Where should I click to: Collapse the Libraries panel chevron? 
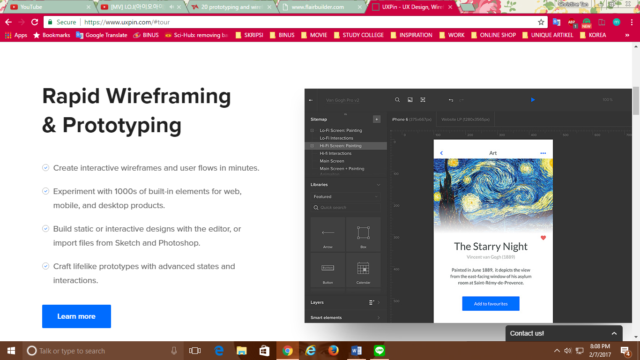[x=378, y=185]
